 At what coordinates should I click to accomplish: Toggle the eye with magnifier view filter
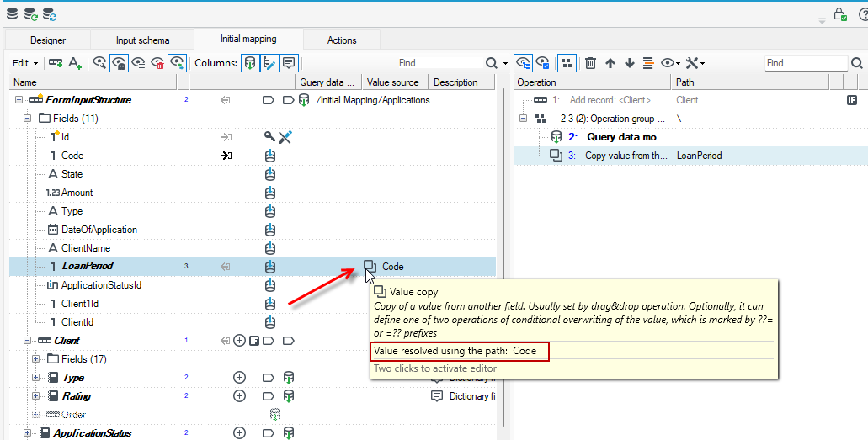click(99, 63)
